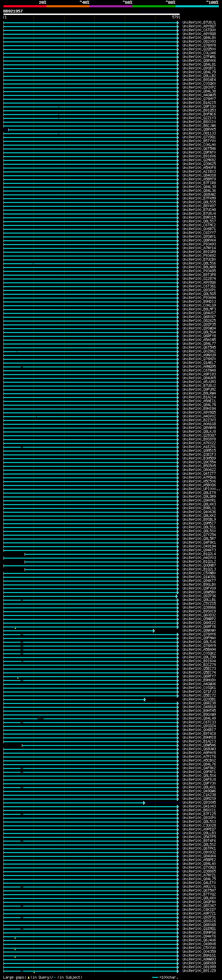Open hit UniRef100_A5BPE2
The image size is (222, 980).
coord(199,860)
